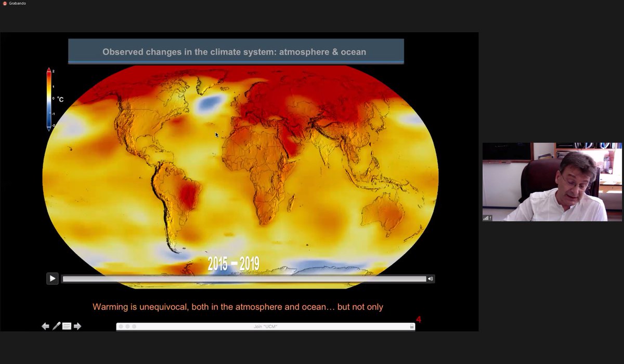Click the red recording indicator icon
The width and height of the screenshot is (624, 364).
tap(5, 3)
